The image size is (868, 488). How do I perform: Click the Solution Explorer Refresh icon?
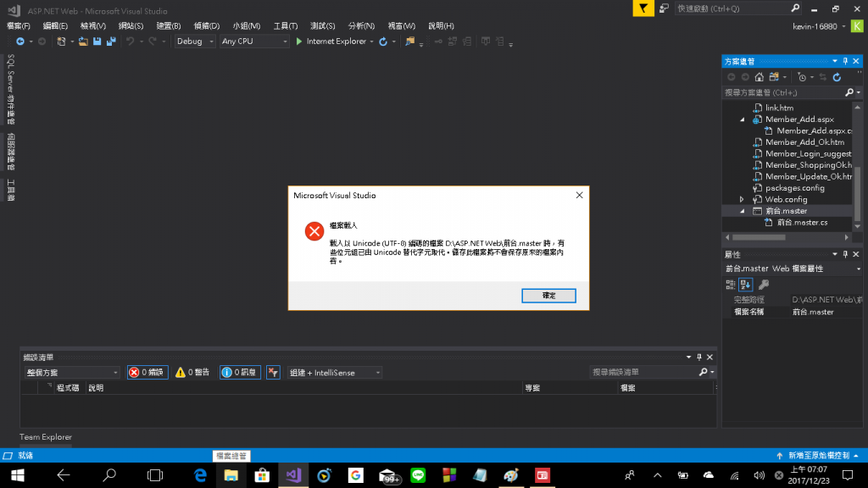click(x=837, y=77)
